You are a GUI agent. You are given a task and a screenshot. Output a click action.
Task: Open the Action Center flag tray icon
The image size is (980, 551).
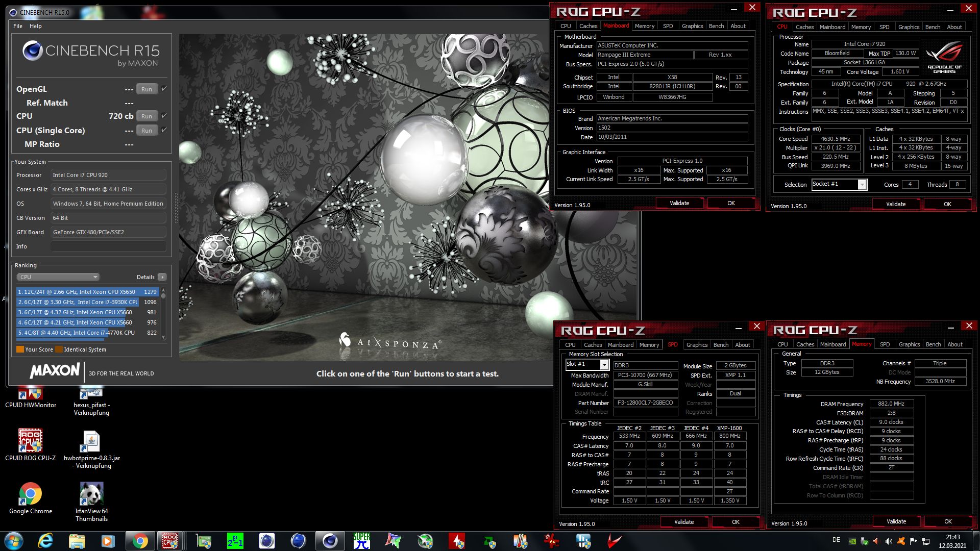coord(913,541)
